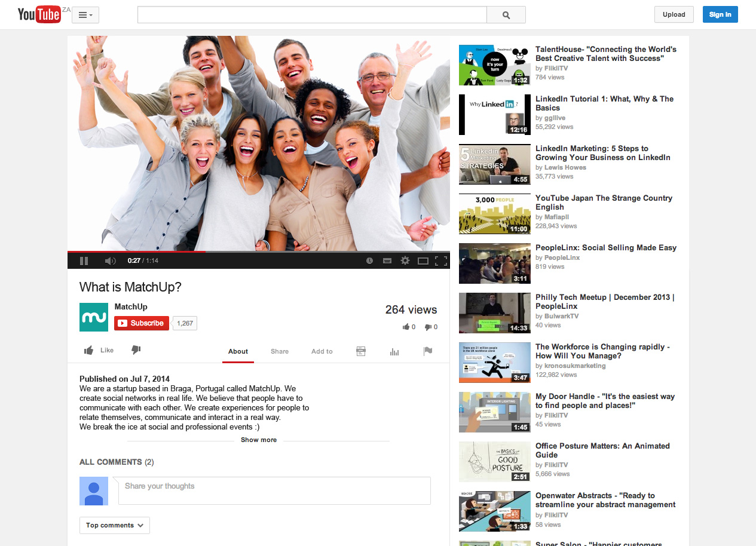Click the thumbs down dislike icon

[x=136, y=350]
